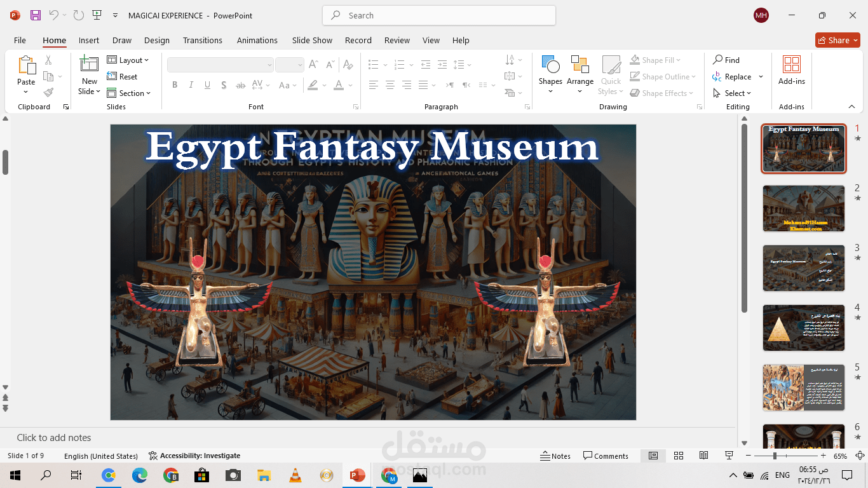The height and width of the screenshot is (488, 868).
Task: Fit slide to current window icon
Action: coord(860,456)
